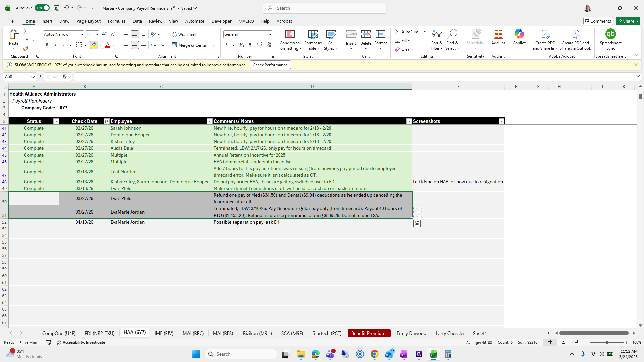Click the Percent Style number format icon
Image resolution: width=644 pixels, height=362 pixels.
[241, 45]
